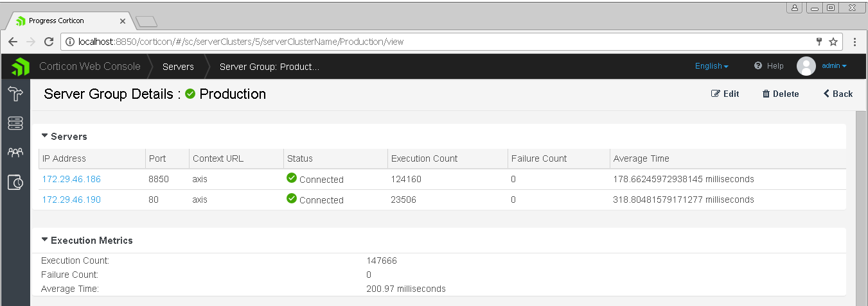Collapse the Execution Metrics section

pos(87,241)
